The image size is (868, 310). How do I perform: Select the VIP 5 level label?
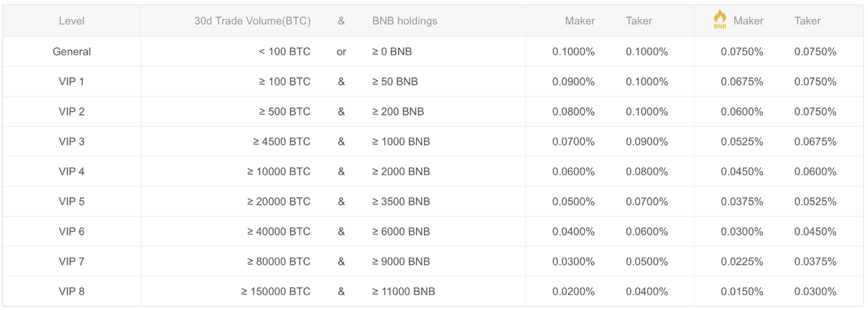point(72,201)
